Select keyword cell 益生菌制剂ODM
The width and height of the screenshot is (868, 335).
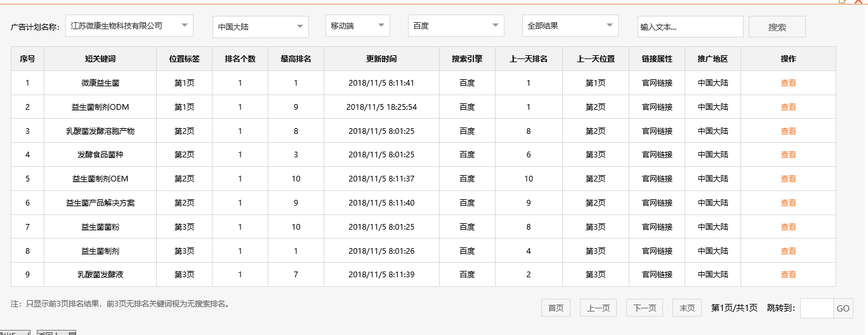[100, 107]
